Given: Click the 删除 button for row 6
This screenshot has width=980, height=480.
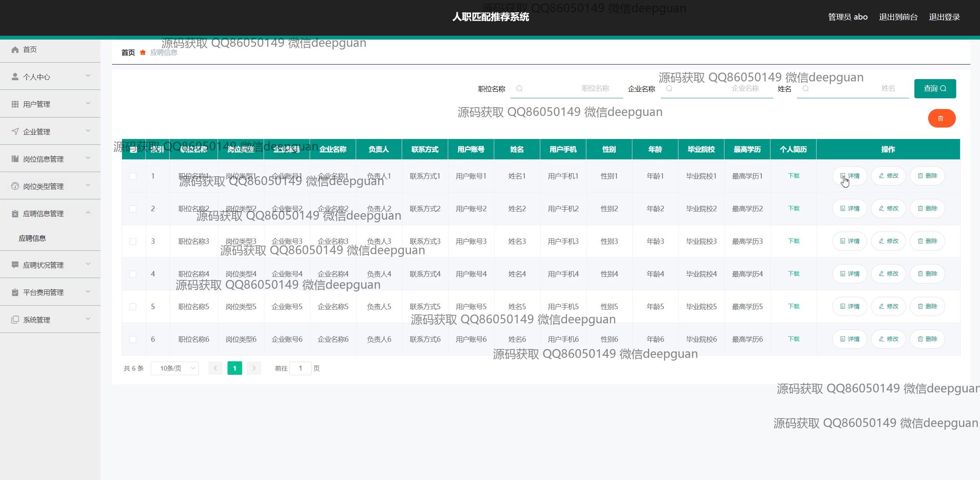Looking at the screenshot, I should click(x=927, y=339).
